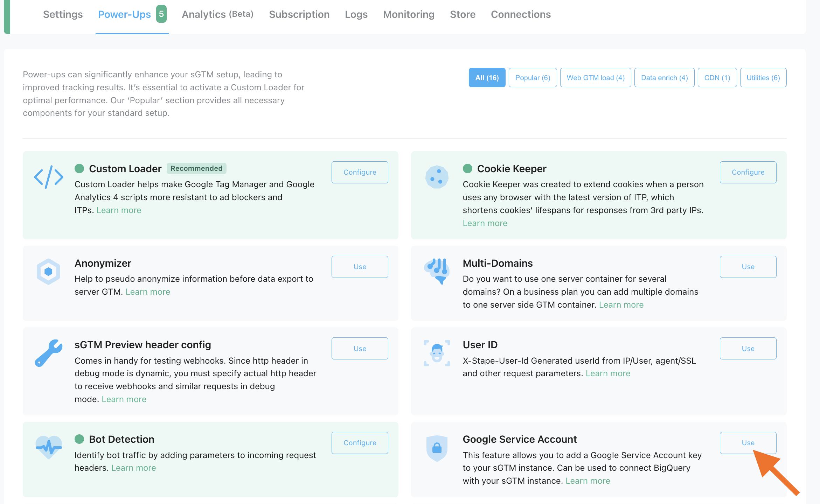Click the sGTM Preview wrench icon
This screenshot has height=504, width=820.
coord(49,353)
